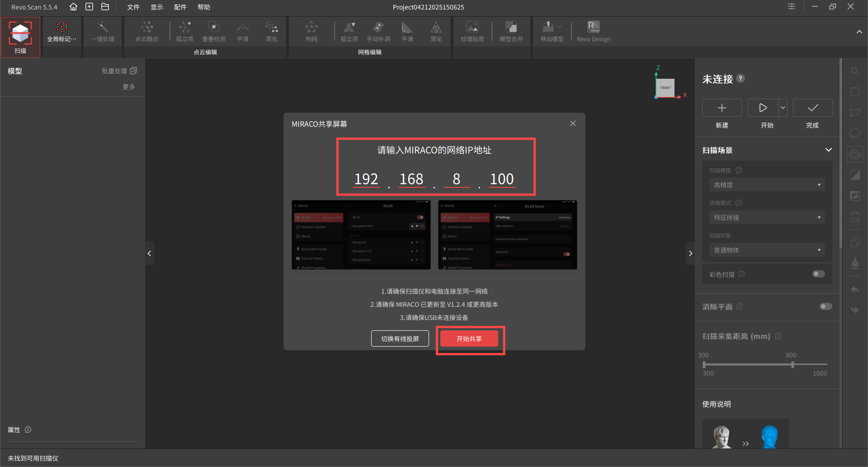Open the 帮助 menu

click(204, 7)
